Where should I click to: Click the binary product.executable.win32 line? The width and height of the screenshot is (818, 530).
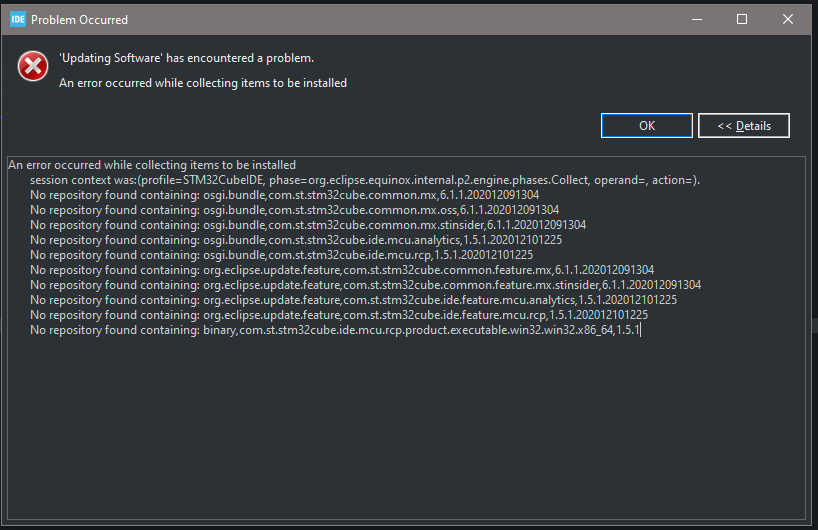click(x=335, y=330)
